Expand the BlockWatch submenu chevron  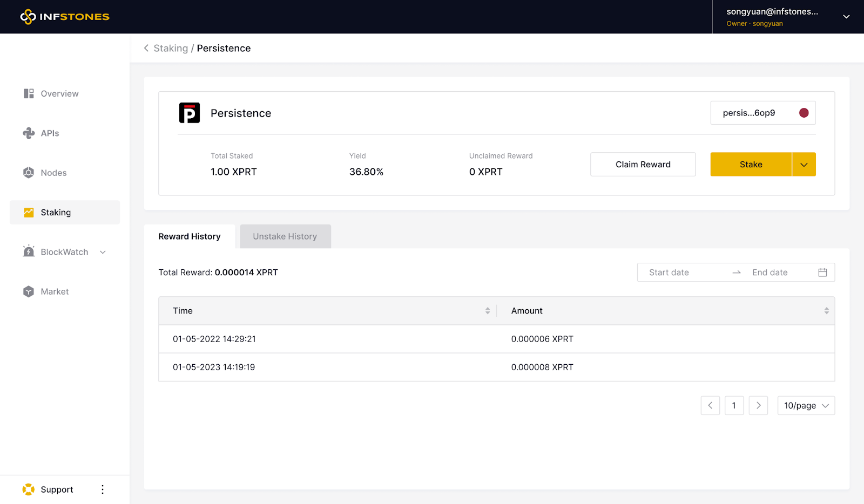[103, 252]
